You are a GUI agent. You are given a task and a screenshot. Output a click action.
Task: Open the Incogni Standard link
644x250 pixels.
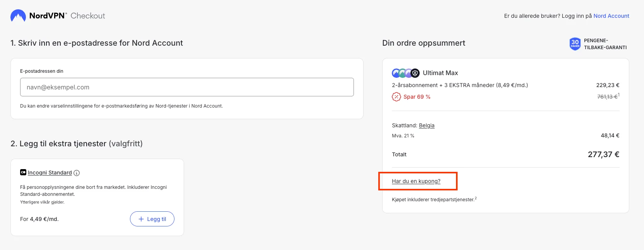click(x=50, y=173)
